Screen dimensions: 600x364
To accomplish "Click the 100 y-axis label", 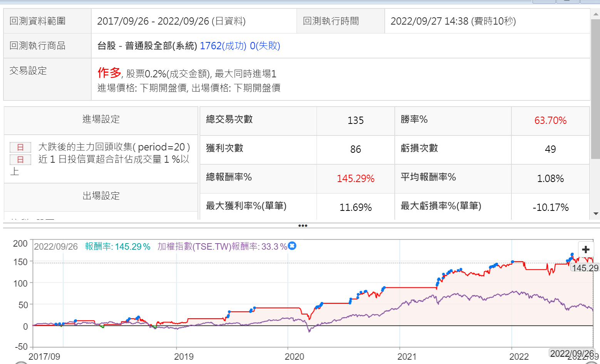I will pos(20,284).
